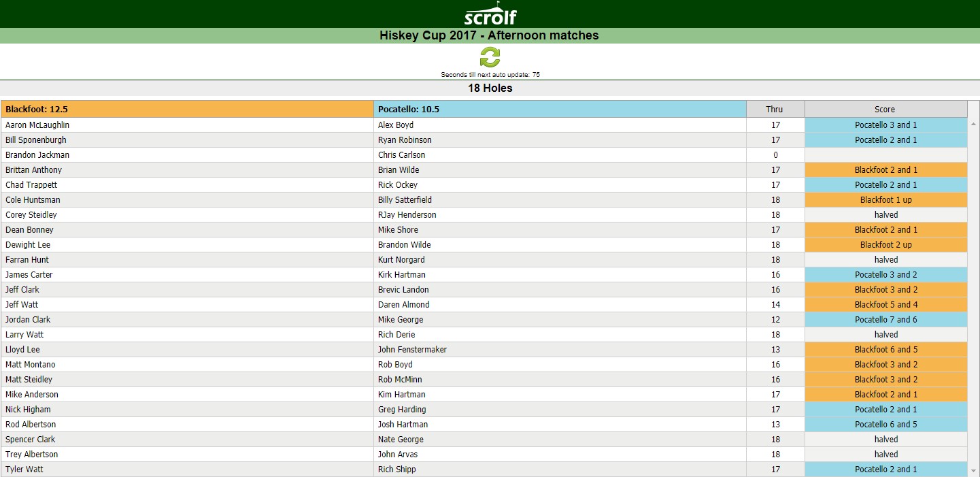The height and width of the screenshot is (477, 980).
Task: Click the Blackfoot 5 and 4 score cell
Action: [886, 305]
